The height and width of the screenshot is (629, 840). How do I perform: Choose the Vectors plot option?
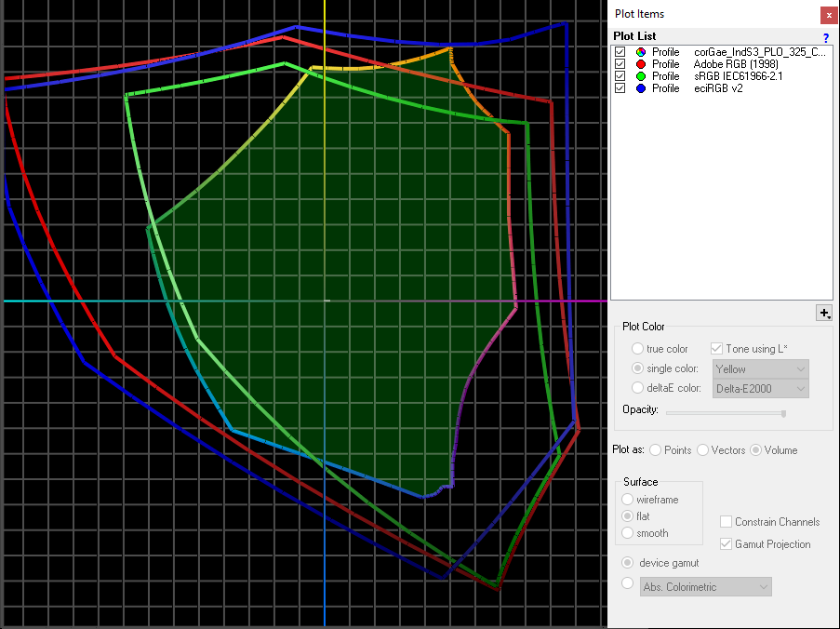702,450
